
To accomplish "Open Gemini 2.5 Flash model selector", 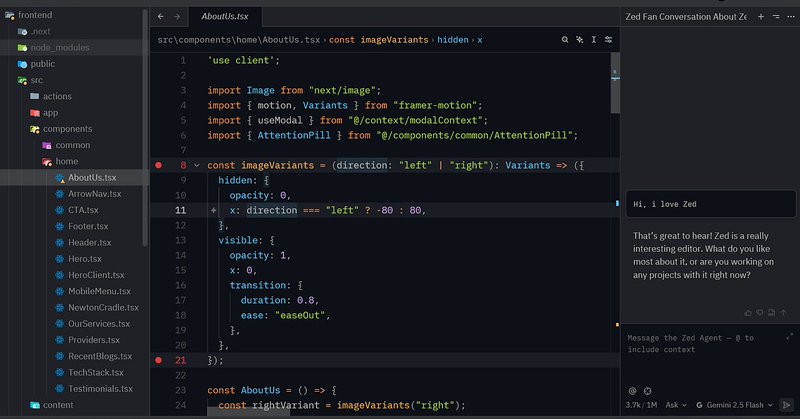I will coord(734,405).
